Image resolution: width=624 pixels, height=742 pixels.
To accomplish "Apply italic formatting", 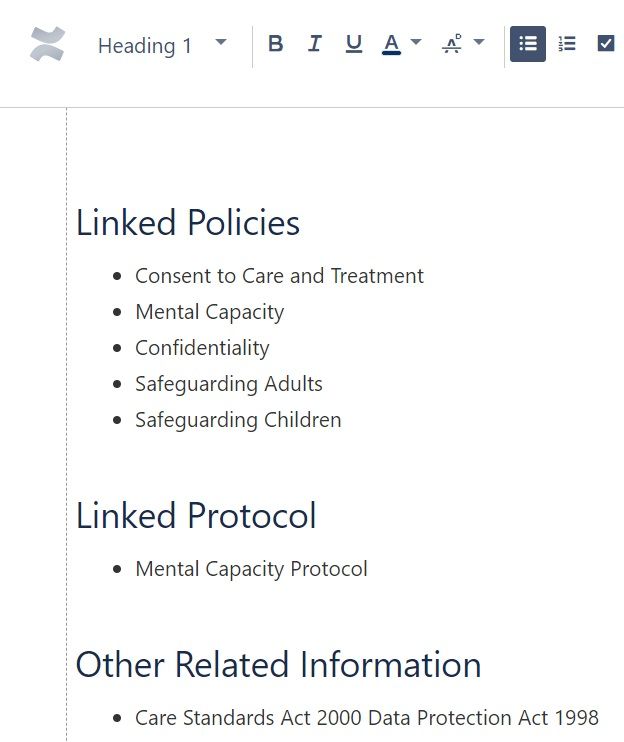I will click(315, 44).
